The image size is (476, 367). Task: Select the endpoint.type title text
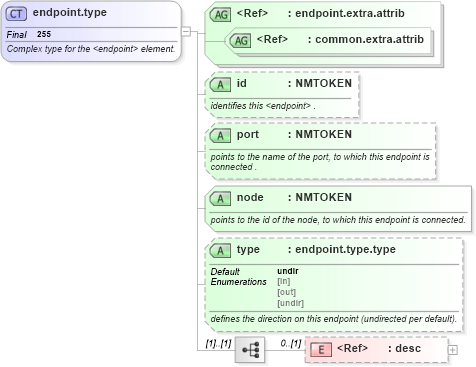tap(70, 12)
